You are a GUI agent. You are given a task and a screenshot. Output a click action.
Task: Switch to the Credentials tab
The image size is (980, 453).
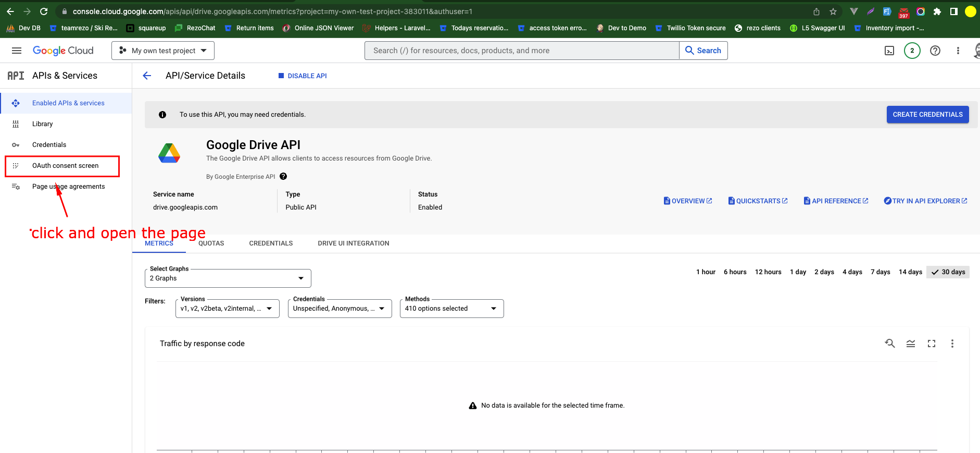[271, 243]
